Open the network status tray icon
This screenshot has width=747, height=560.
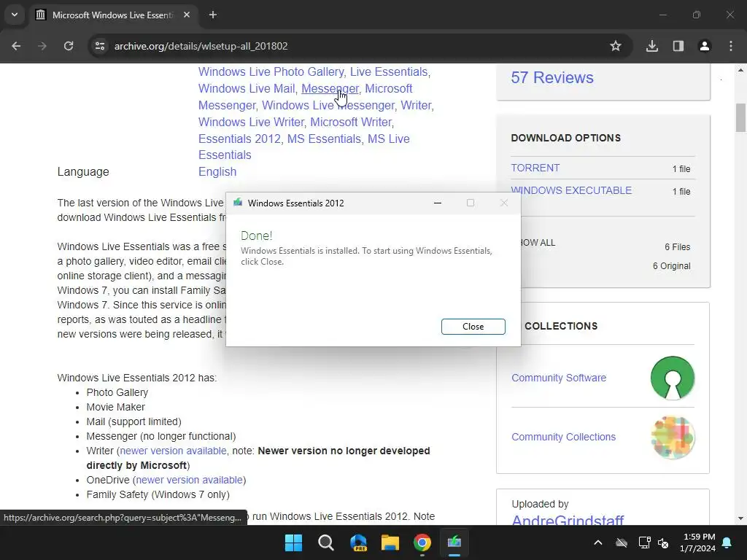[x=645, y=542]
